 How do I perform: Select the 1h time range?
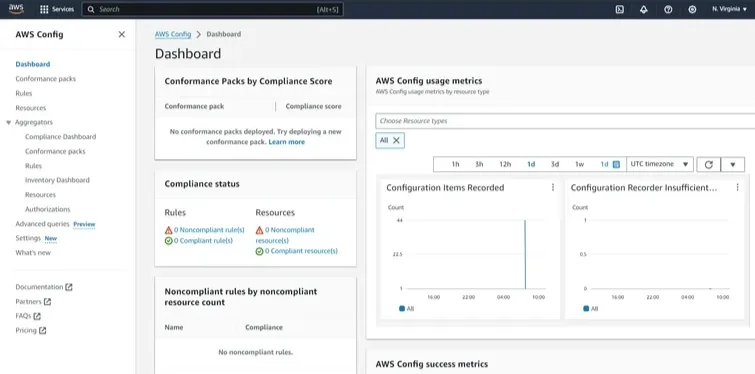click(455, 164)
